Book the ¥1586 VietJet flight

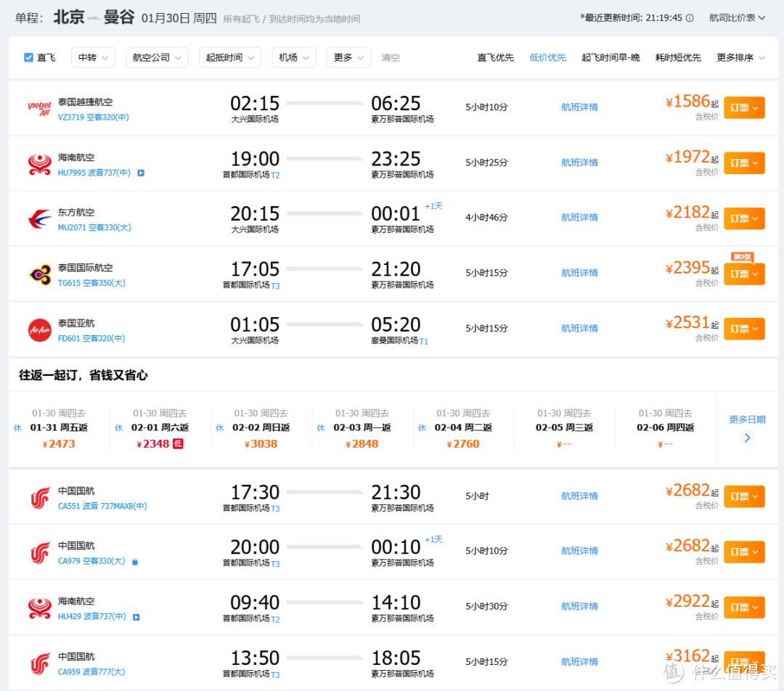tap(744, 107)
